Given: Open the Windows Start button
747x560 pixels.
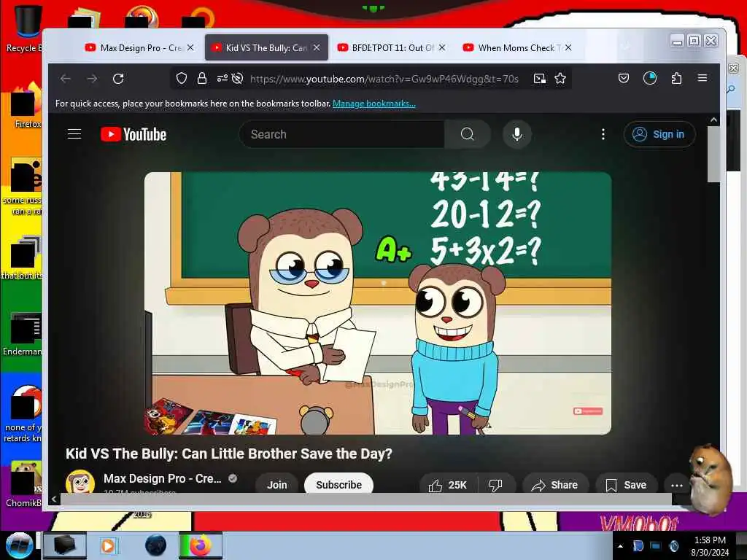Looking at the screenshot, I should pyautogui.click(x=18, y=545).
